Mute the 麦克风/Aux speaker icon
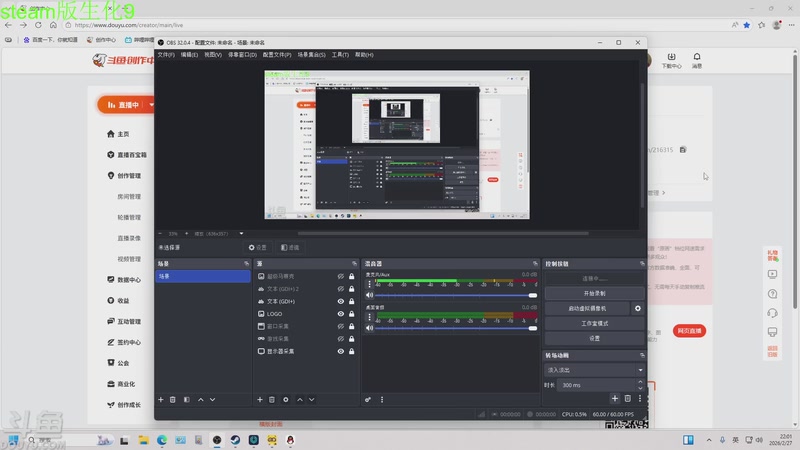The image size is (800, 450). pyautogui.click(x=369, y=295)
